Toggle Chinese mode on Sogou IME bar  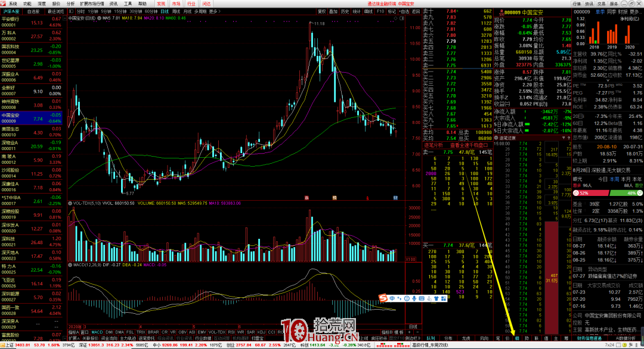(392, 298)
